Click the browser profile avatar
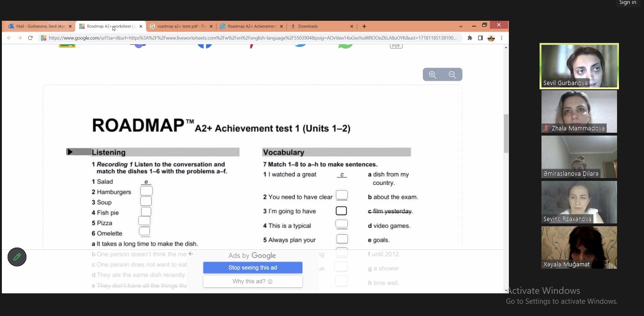The height and width of the screenshot is (316, 644). coord(491,38)
